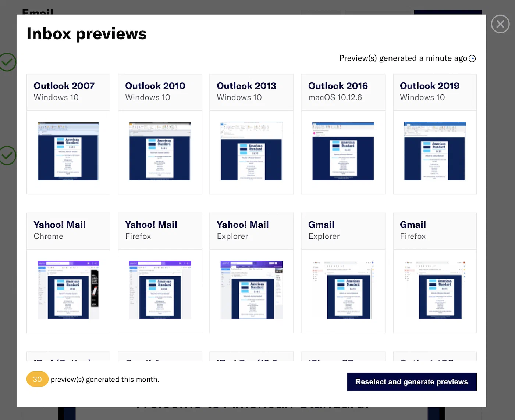This screenshot has width=515, height=420.
Task: View the Yahoo! Mail Firefox preview
Action: pos(160,290)
